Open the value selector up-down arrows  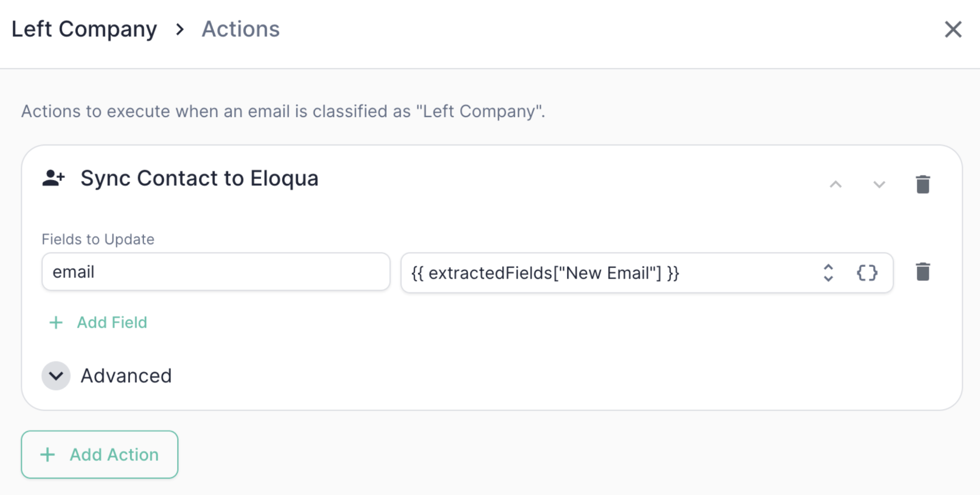[828, 273]
